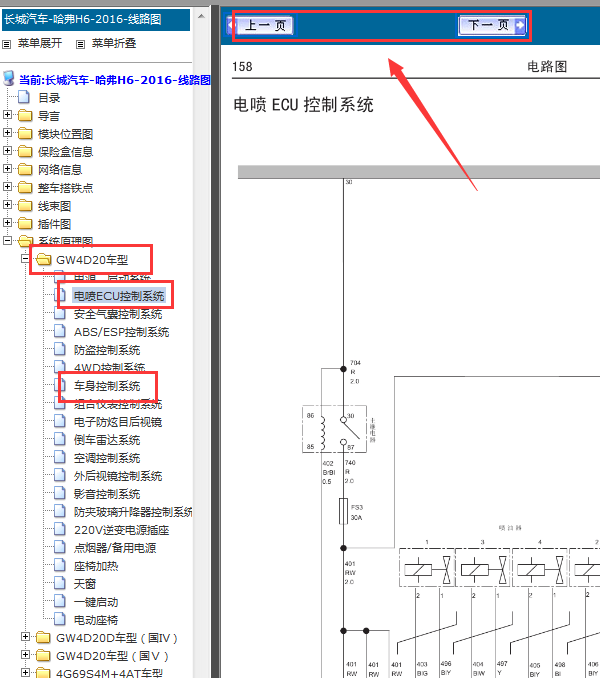Click 菜单折叠 to collapse all menus

pyautogui.click(x=114, y=43)
